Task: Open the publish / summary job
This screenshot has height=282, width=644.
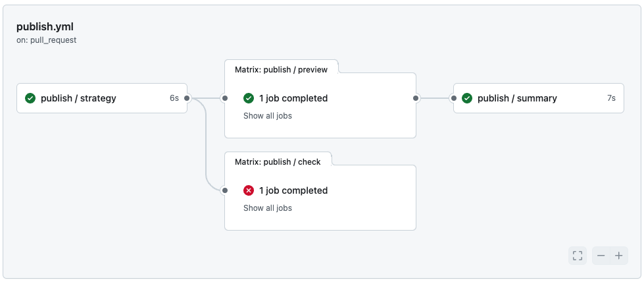Action: (x=517, y=98)
